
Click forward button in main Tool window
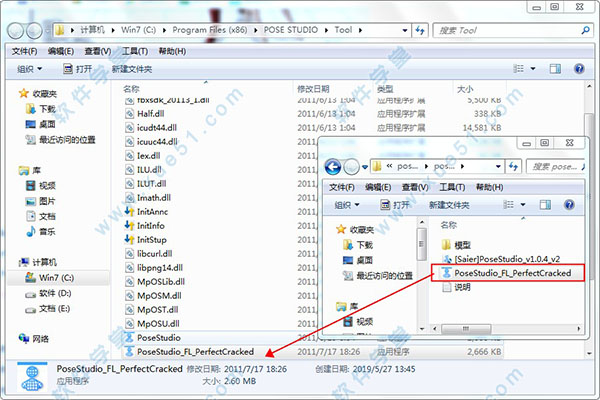pyautogui.click(x=34, y=31)
